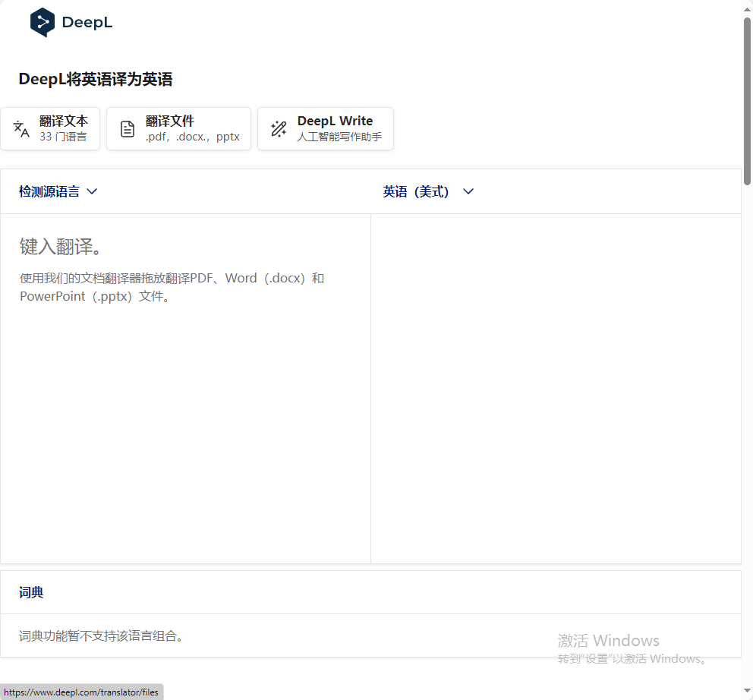Click the DeepL hexagon logo icon
The width and height of the screenshot is (753, 700).
pyautogui.click(x=43, y=22)
